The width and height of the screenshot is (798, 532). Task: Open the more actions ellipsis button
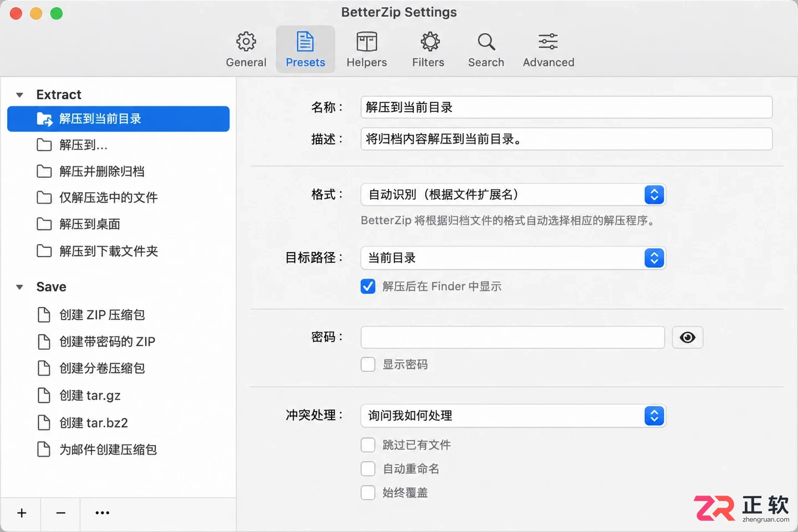pos(103,513)
